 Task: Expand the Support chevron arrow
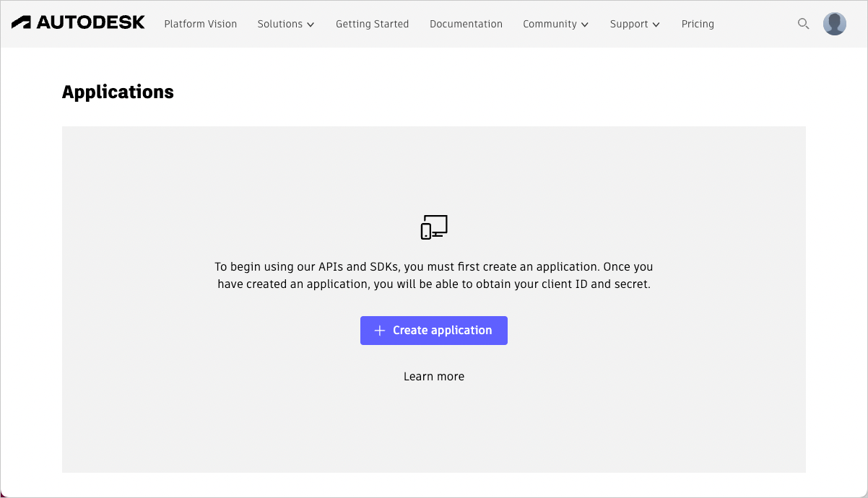click(656, 25)
